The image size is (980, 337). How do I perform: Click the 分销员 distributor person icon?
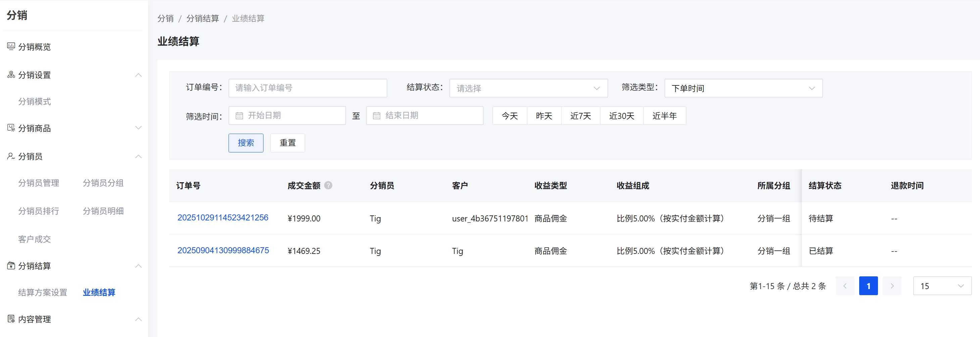pyautogui.click(x=10, y=156)
